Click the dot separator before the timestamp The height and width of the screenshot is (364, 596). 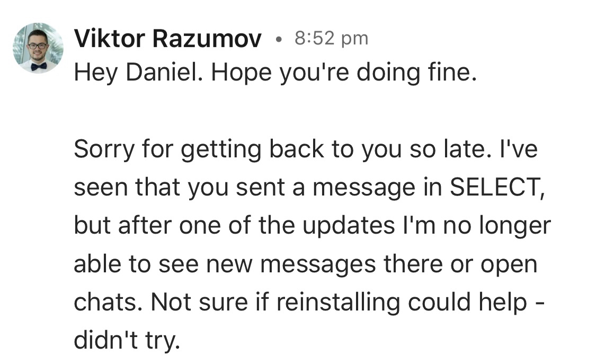(279, 39)
